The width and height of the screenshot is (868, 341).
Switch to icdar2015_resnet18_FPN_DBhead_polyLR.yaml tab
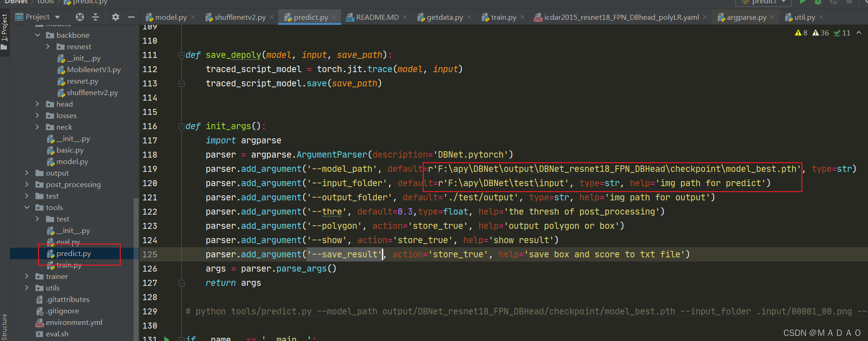[616, 17]
